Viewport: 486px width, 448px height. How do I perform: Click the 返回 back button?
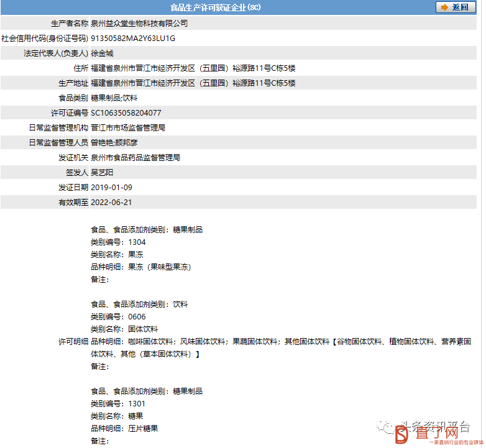point(456,7)
